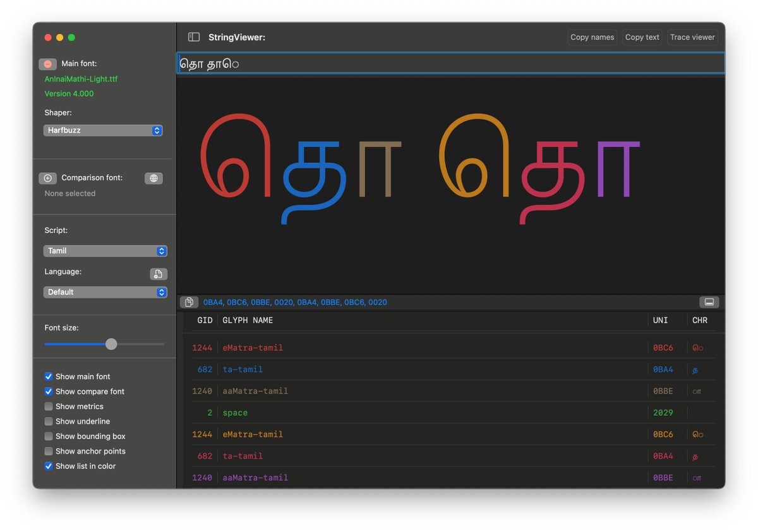Click the Version 4.000 text

[69, 94]
